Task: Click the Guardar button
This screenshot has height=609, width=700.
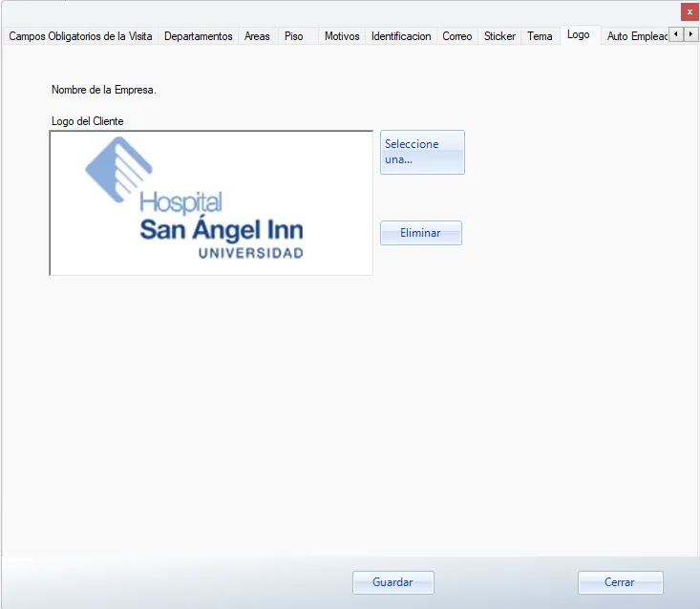Action: click(x=392, y=582)
